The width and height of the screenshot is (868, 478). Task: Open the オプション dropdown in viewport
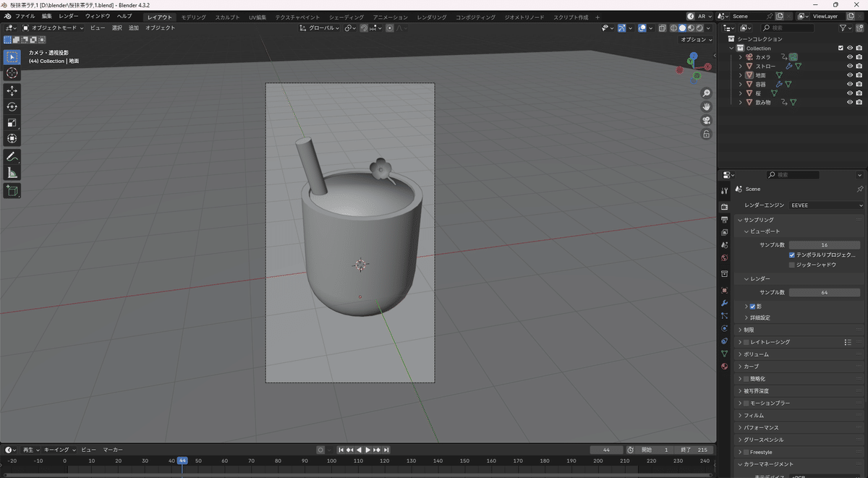point(695,40)
